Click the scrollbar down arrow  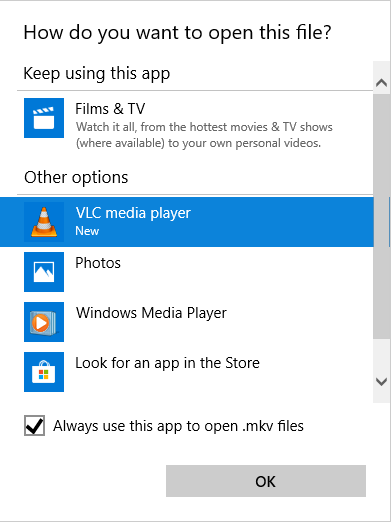tap(381, 381)
